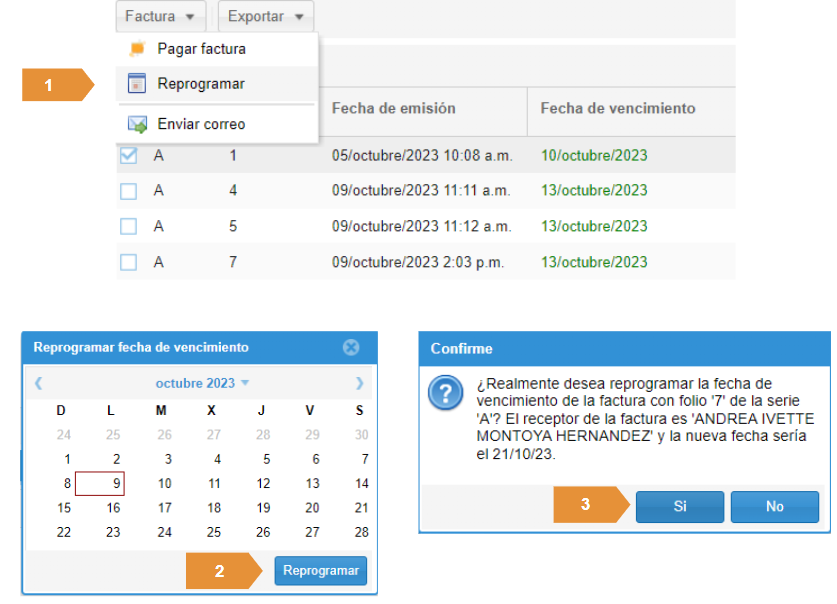Close the Reprogramar fecha de vencimiento dialog

click(351, 348)
